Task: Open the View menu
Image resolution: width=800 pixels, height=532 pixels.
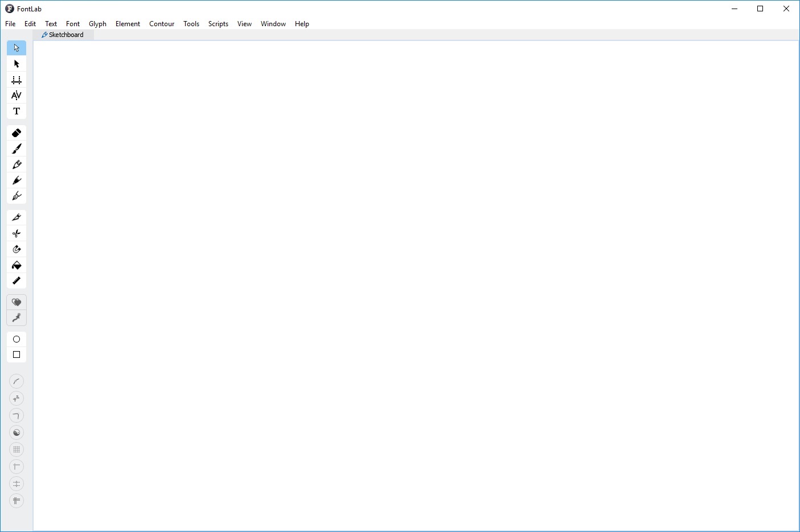Action: [244, 24]
